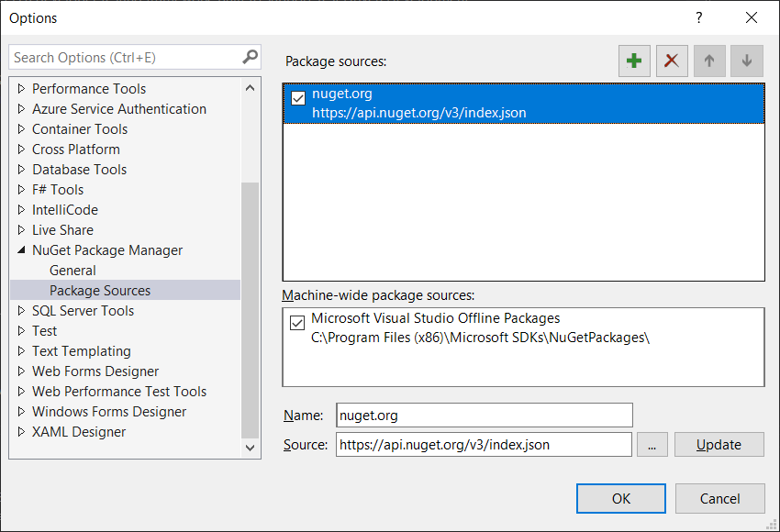Click the options tree scrollbar thumb
The width and height of the screenshot is (780, 532).
(250, 311)
